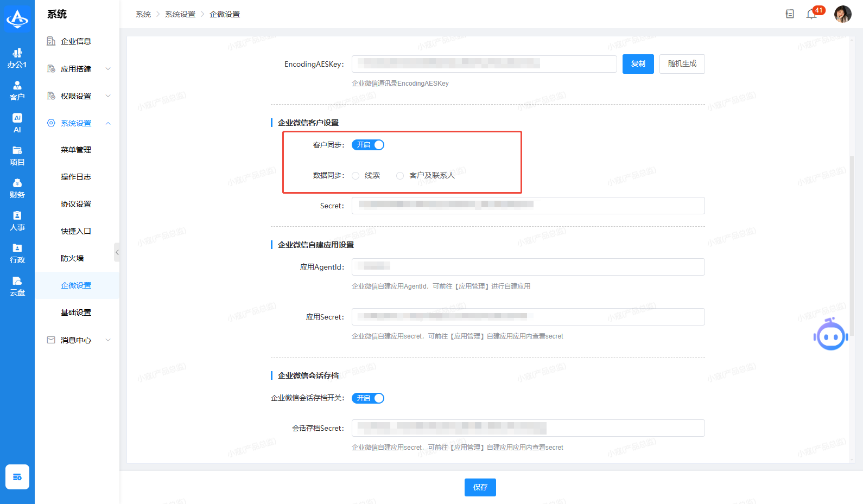Expand the 消息中心 submenu arrow
863x504 pixels.
coord(108,340)
